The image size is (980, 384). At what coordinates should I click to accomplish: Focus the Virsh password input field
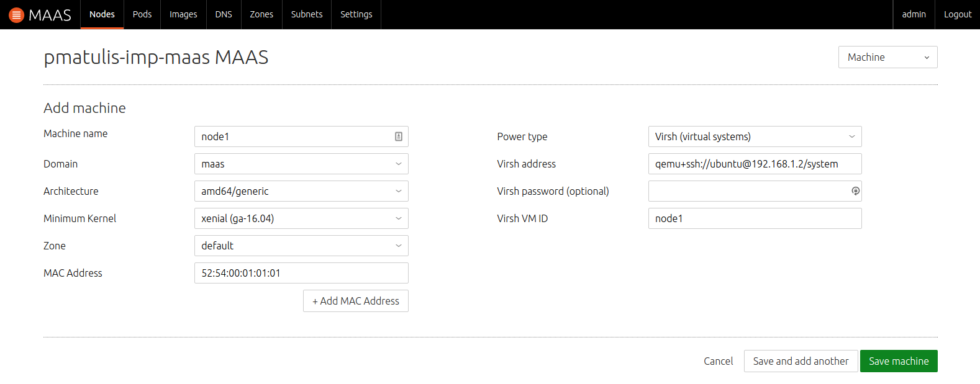(755, 191)
